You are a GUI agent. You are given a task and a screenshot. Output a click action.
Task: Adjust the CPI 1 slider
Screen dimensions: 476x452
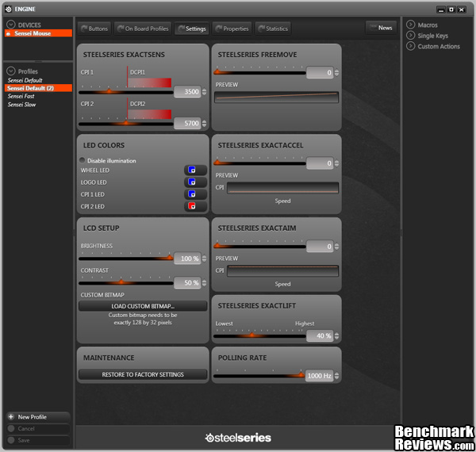pos(126,92)
